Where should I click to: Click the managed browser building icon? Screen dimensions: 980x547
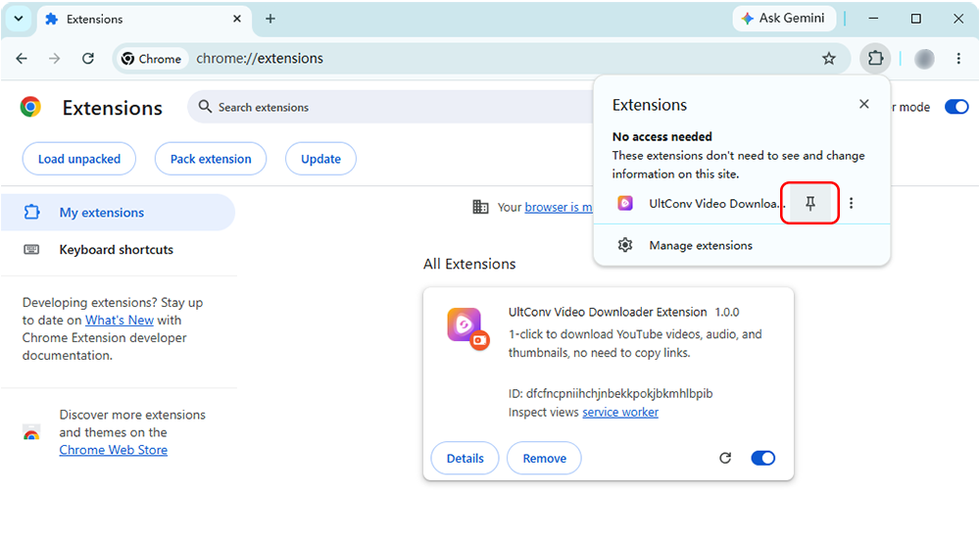tap(480, 207)
